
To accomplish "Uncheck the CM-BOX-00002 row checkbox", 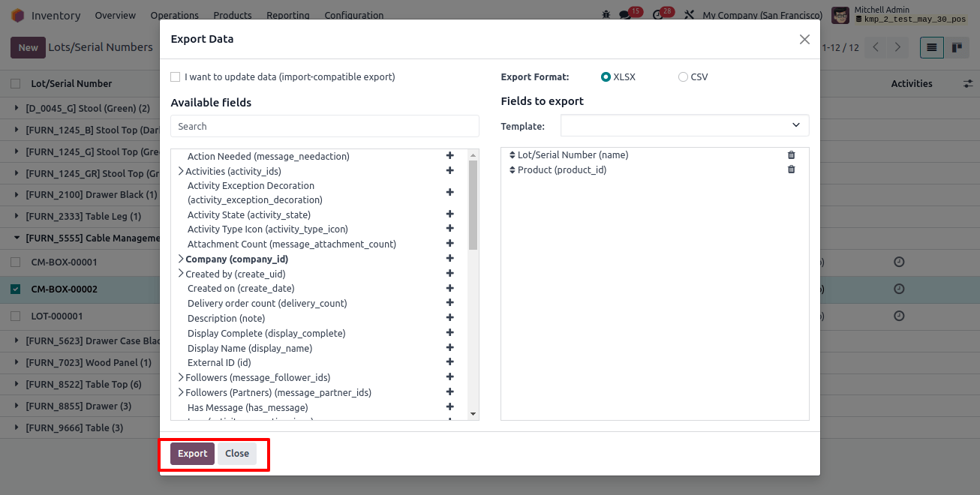I will [15, 289].
